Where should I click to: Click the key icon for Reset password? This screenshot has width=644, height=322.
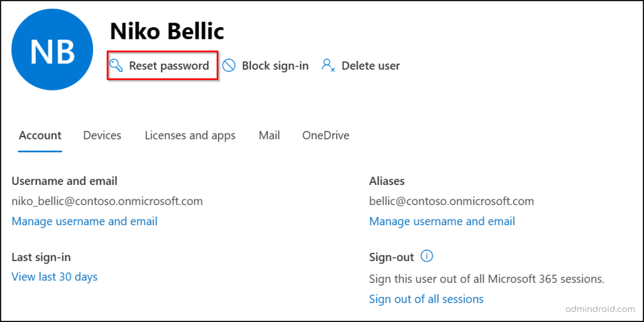point(117,65)
